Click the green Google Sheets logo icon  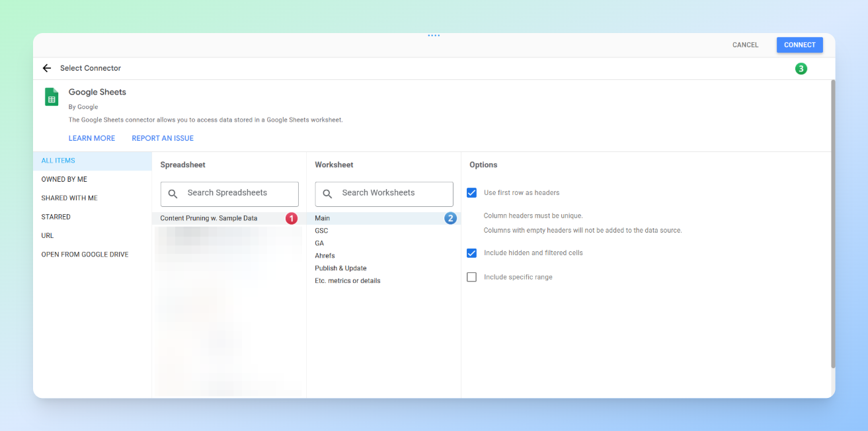pyautogui.click(x=52, y=97)
